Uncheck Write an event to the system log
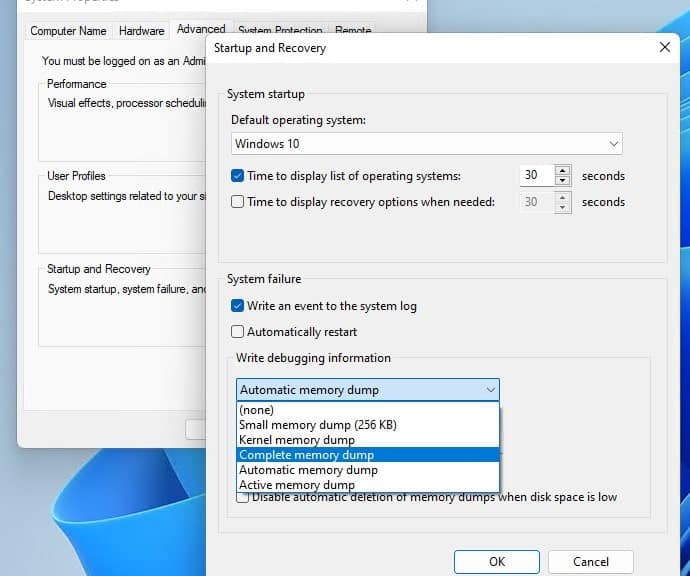Screen dimensions: 690x576 click(237, 306)
